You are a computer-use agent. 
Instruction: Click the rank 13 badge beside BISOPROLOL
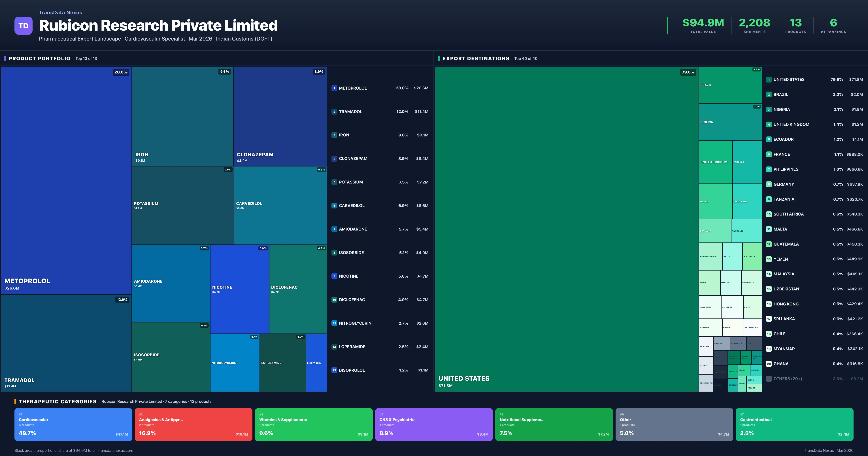pyautogui.click(x=334, y=370)
